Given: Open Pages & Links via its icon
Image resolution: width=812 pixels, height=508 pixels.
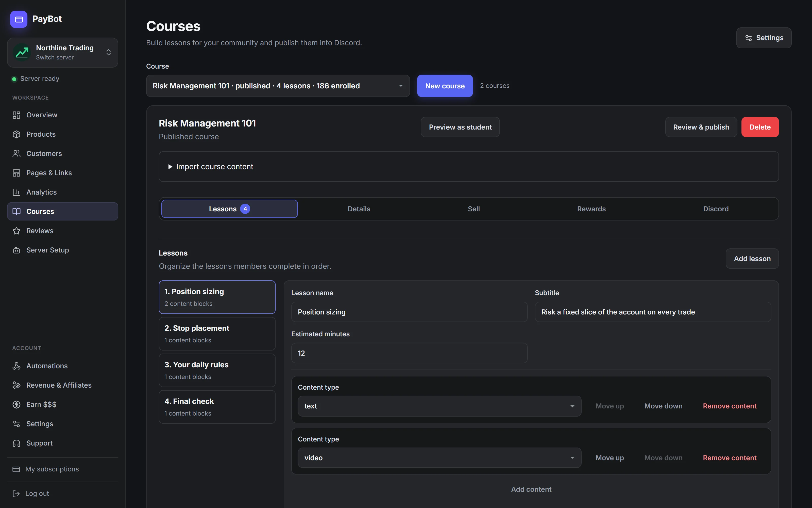Looking at the screenshot, I should pyautogui.click(x=16, y=173).
